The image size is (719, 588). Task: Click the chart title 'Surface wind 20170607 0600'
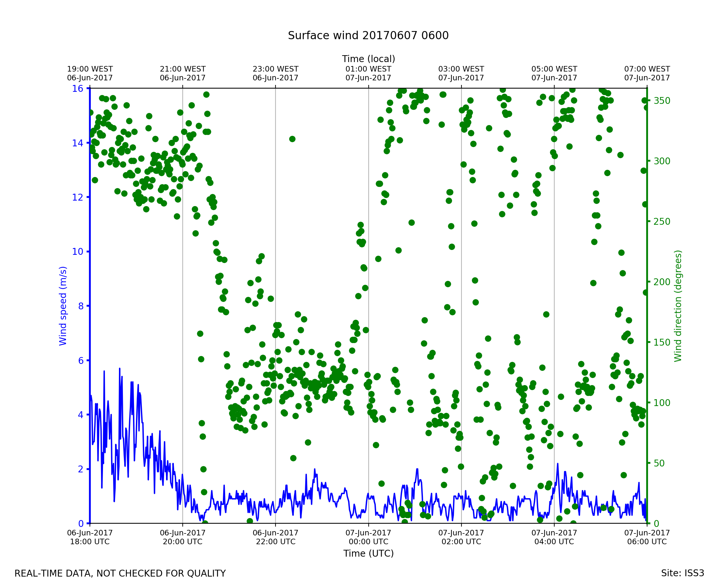pyautogui.click(x=368, y=36)
